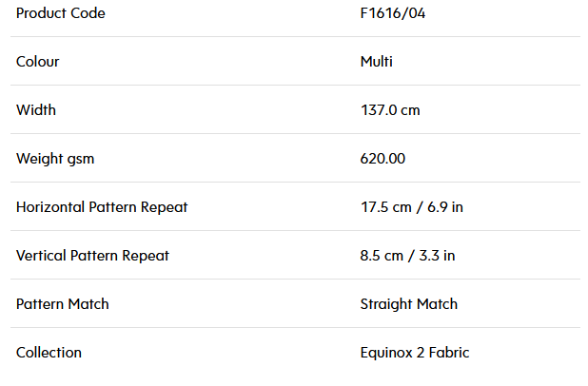Click the Collection label
588x386 pixels.
click(49, 353)
